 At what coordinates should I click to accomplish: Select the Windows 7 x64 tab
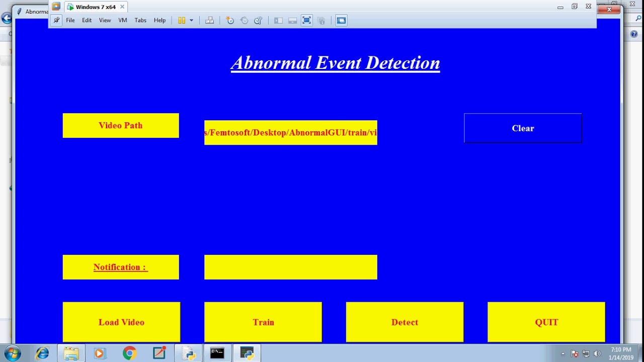pos(96,7)
